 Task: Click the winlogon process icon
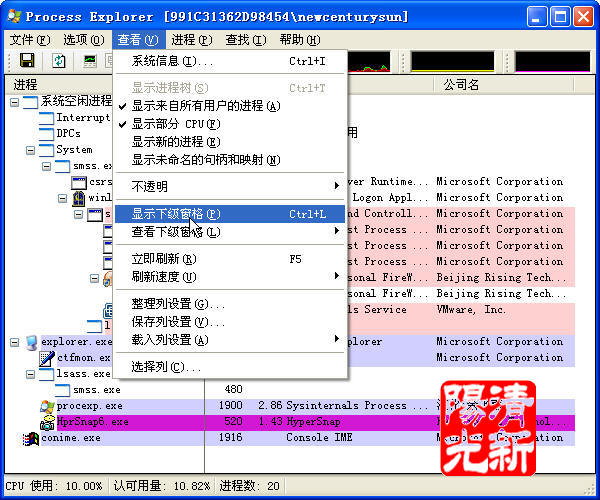[x=78, y=198]
